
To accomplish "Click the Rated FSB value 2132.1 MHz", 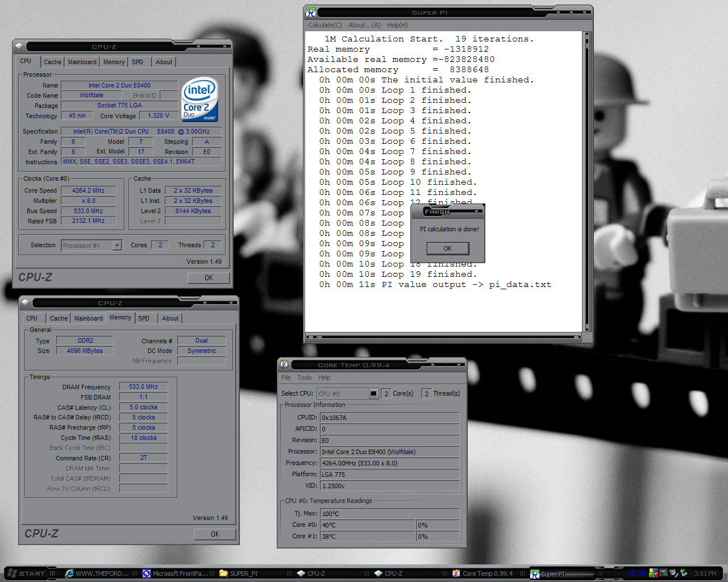I will [89, 221].
